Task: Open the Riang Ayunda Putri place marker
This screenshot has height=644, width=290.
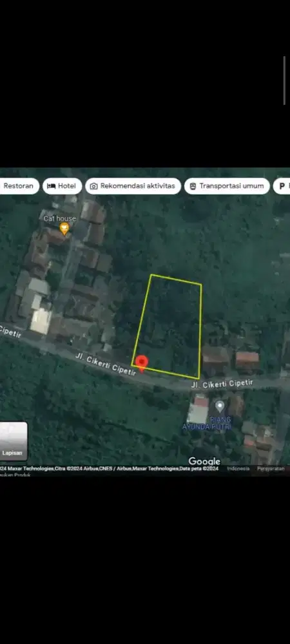Action: pyautogui.click(x=220, y=407)
